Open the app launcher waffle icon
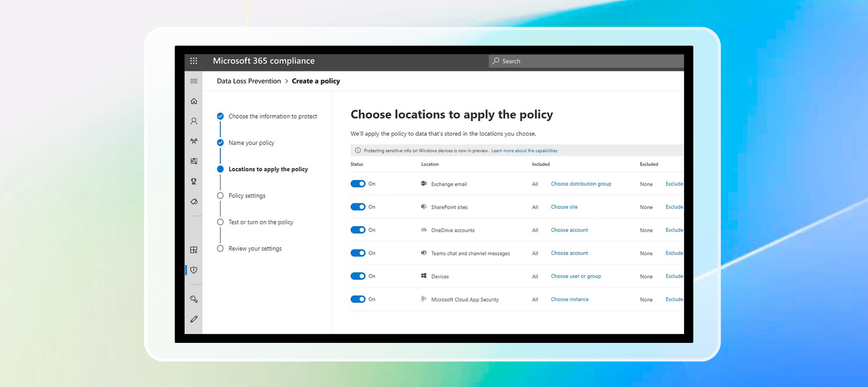Screen dimensions: 868x387 point(194,61)
